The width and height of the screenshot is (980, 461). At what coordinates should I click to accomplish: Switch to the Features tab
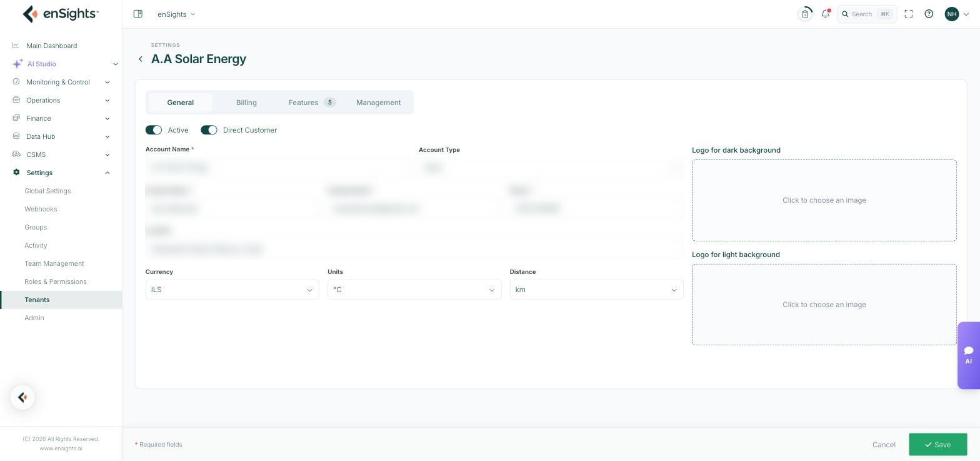(x=312, y=103)
